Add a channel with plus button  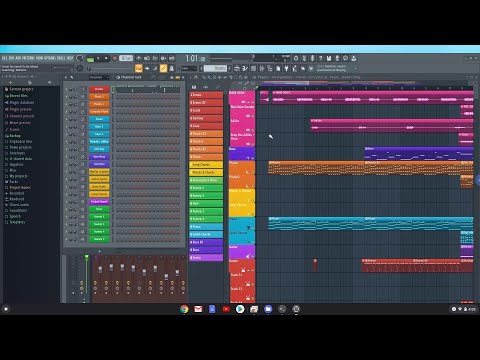tap(99, 251)
